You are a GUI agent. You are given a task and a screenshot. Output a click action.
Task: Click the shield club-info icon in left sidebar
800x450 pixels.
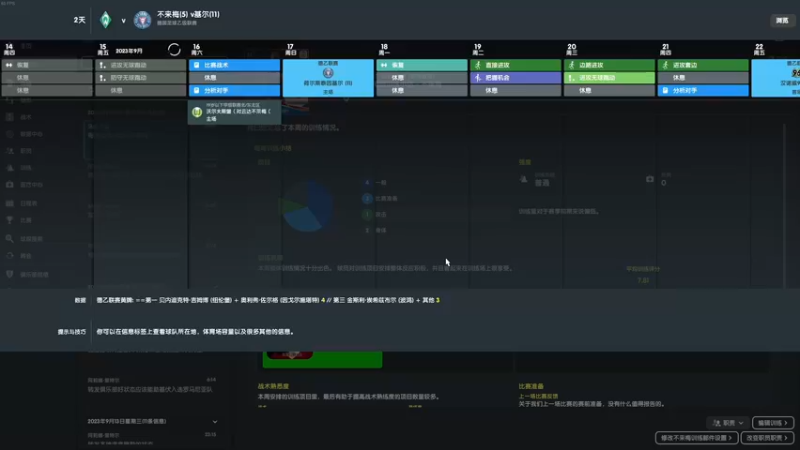tap(10, 274)
